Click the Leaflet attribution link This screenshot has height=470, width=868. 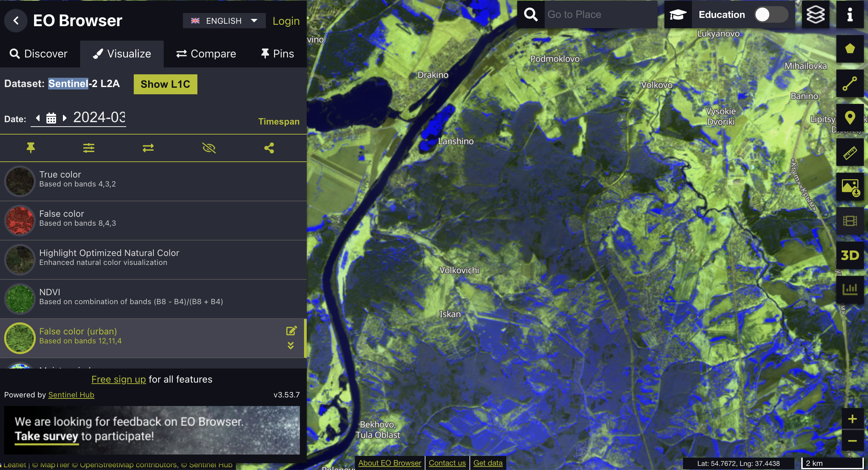14,465
